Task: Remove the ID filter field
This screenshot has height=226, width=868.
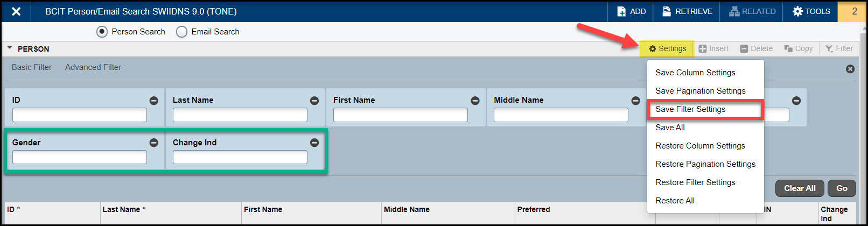Action: pos(154,101)
